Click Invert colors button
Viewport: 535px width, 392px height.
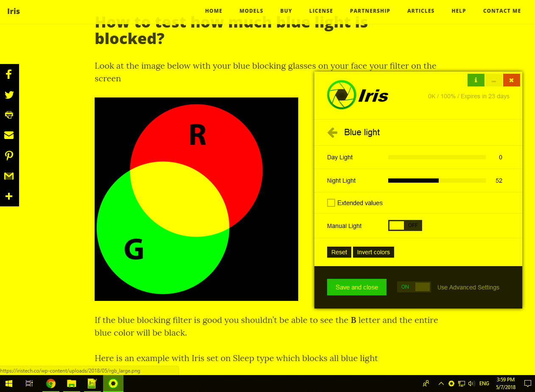pos(373,252)
